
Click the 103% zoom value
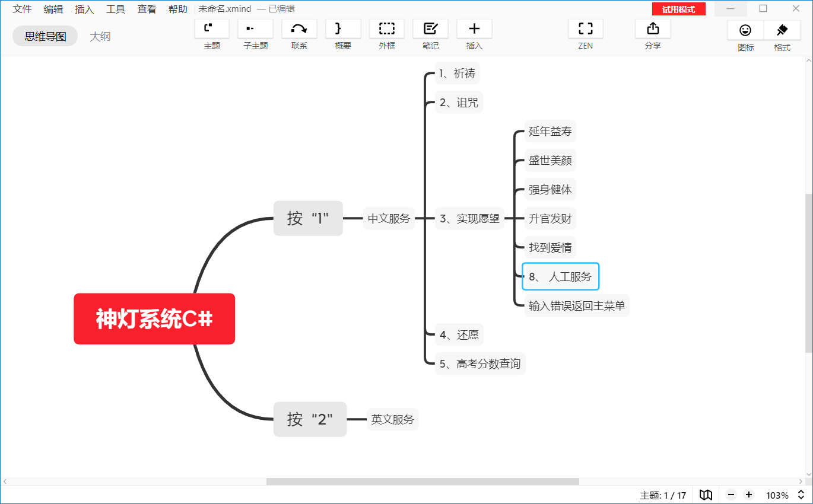click(777, 495)
